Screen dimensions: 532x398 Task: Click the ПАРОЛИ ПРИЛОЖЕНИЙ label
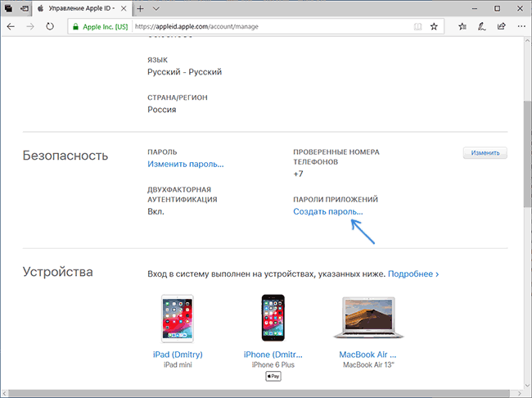tap(336, 199)
